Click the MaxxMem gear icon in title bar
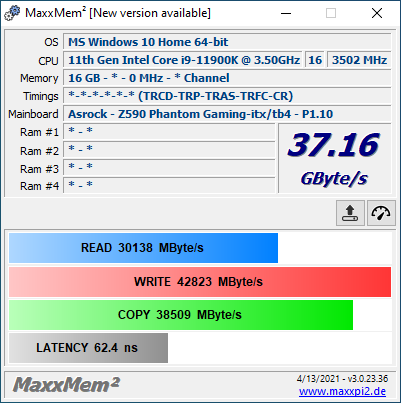This screenshot has height=403, width=401. pyautogui.click(x=12, y=13)
